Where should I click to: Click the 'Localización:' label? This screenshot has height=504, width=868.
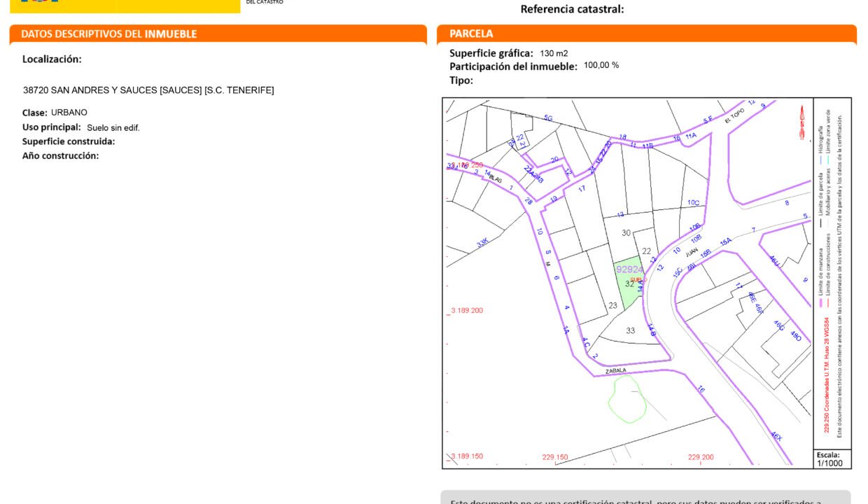point(52,59)
